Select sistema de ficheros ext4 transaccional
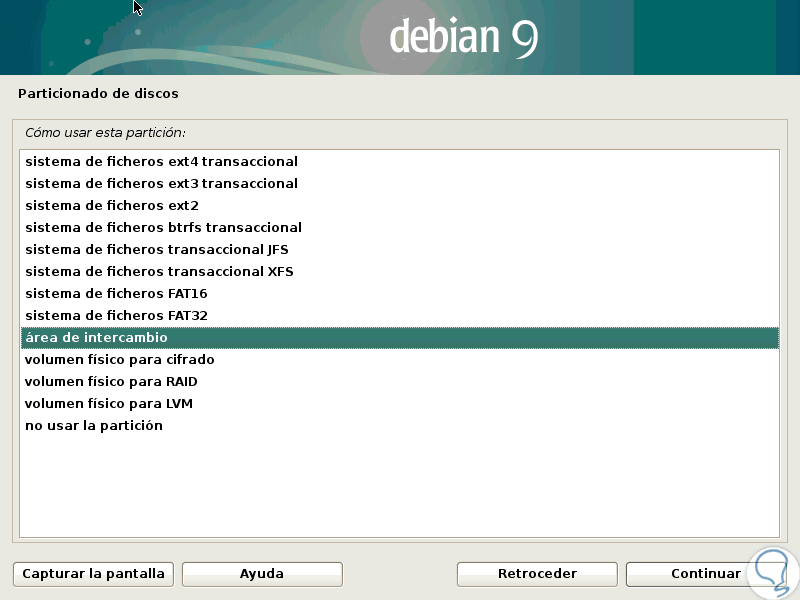This screenshot has height=600, width=800. pos(399,162)
